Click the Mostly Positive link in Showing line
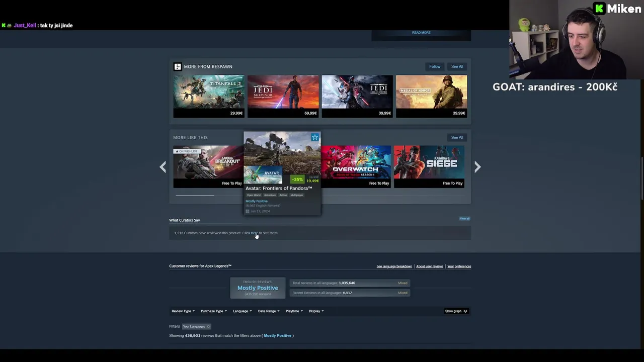 pos(277,336)
